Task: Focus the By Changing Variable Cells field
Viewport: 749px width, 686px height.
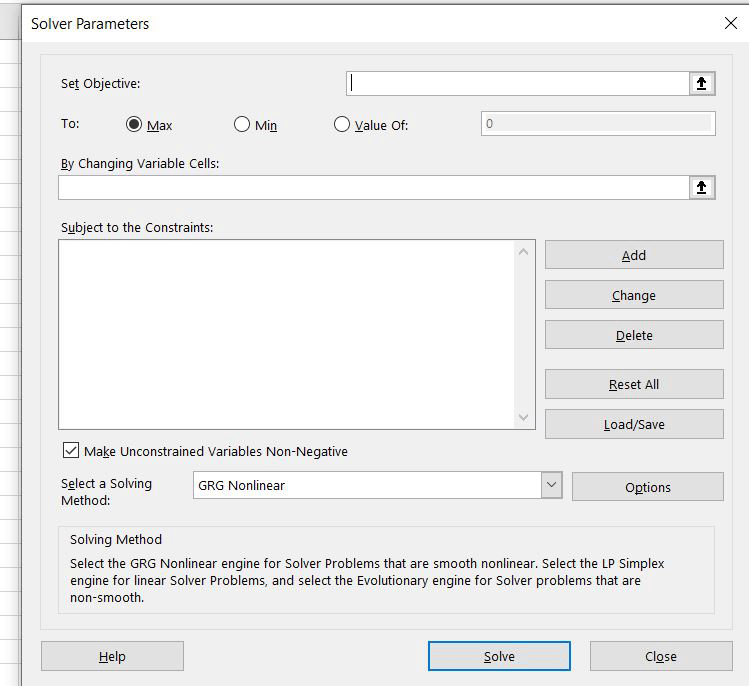Action: click(374, 187)
